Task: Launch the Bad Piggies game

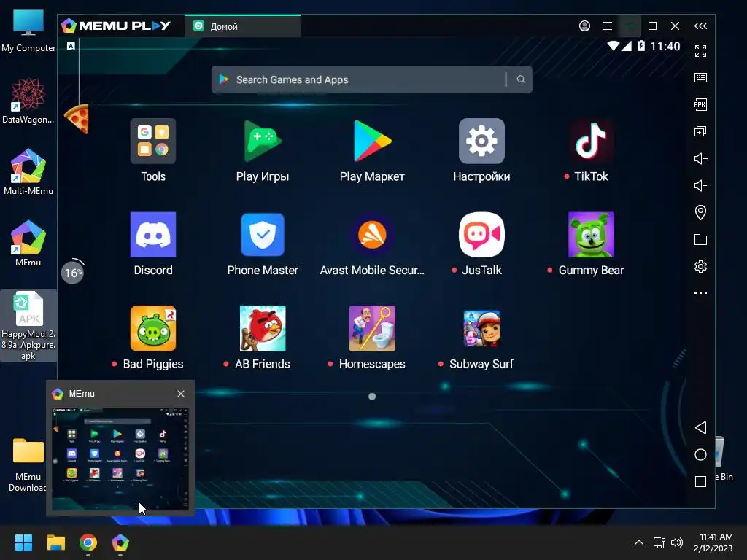Action: point(153,329)
